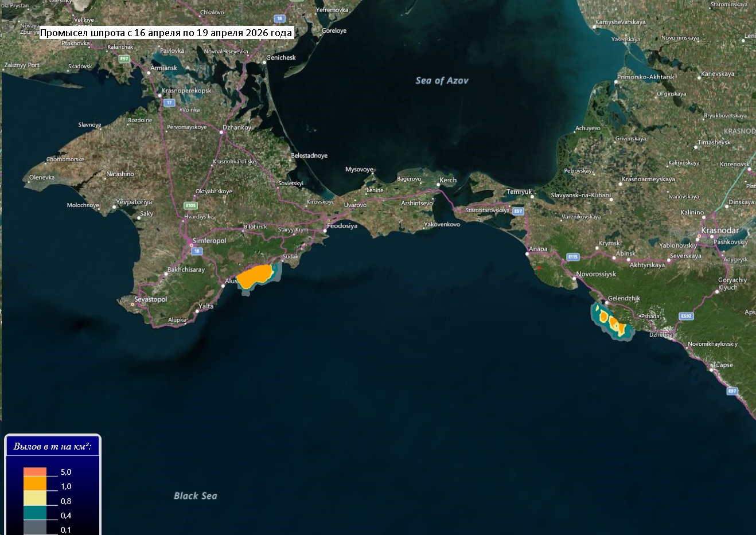
Task: Click the Krasnodar city label
Action: (x=719, y=231)
